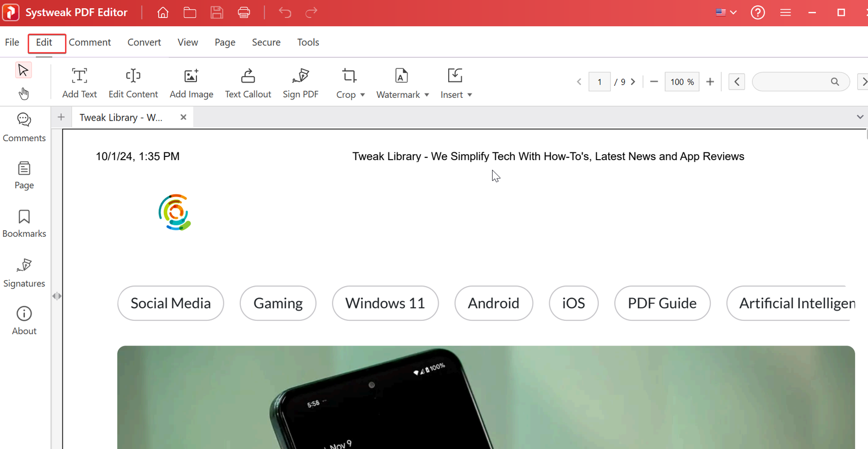868x449 pixels.
Task: Choose the Text Callout tool
Action: 248,83
